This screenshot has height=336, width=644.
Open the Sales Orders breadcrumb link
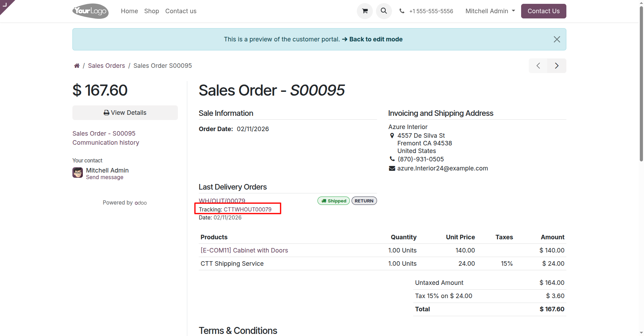(106, 66)
